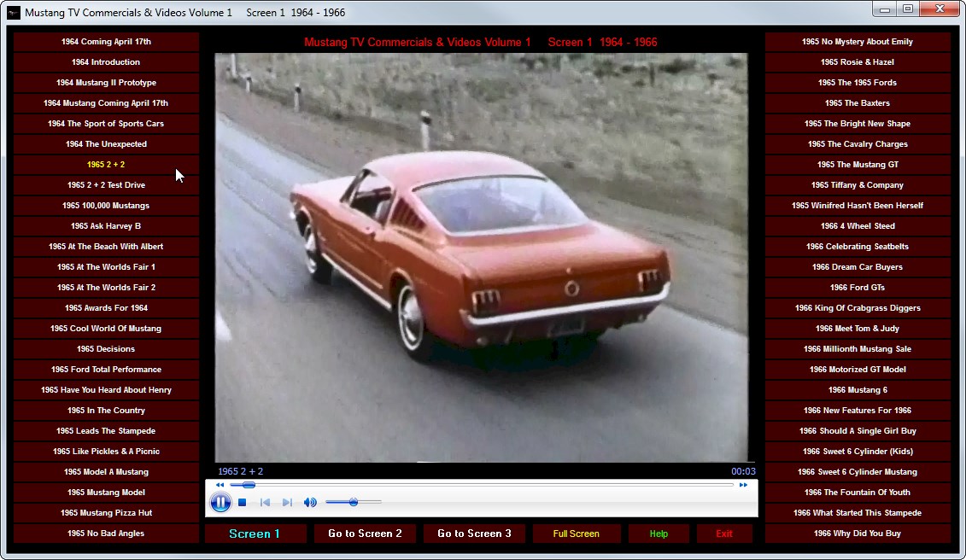Play 1966 Dream Car Buyers
Image resolution: width=966 pixels, height=560 pixels.
click(858, 266)
